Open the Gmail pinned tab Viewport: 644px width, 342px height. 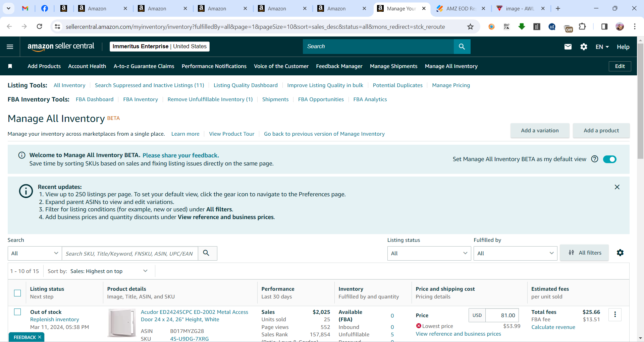tap(25, 8)
